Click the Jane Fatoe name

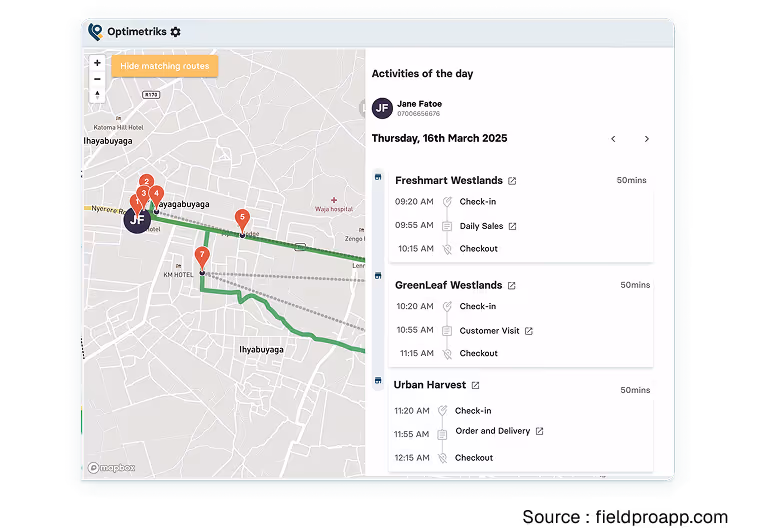pyautogui.click(x=420, y=104)
